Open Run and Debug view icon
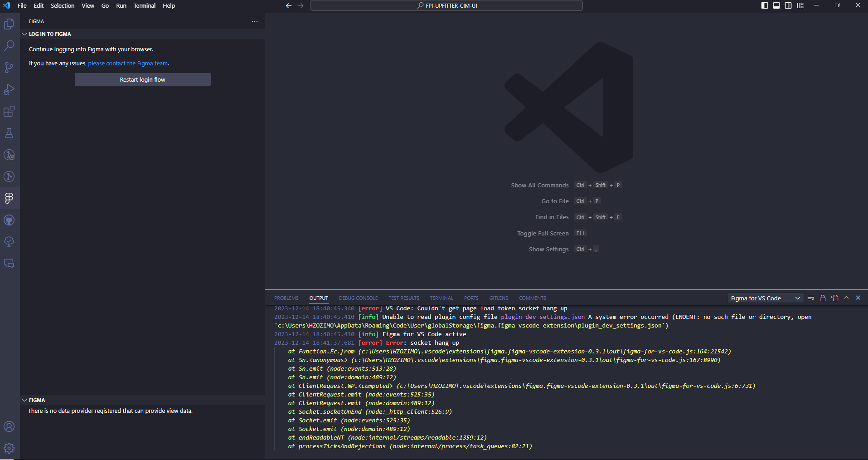 coord(9,89)
